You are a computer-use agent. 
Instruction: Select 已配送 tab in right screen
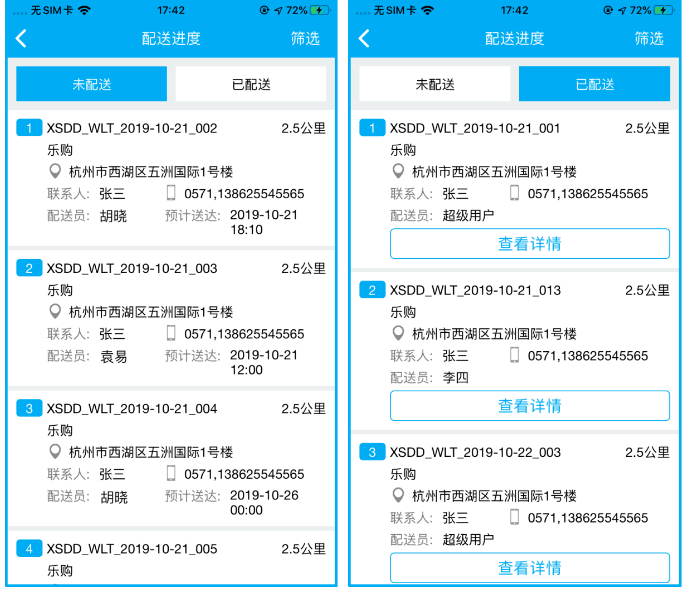click(595, 83)
